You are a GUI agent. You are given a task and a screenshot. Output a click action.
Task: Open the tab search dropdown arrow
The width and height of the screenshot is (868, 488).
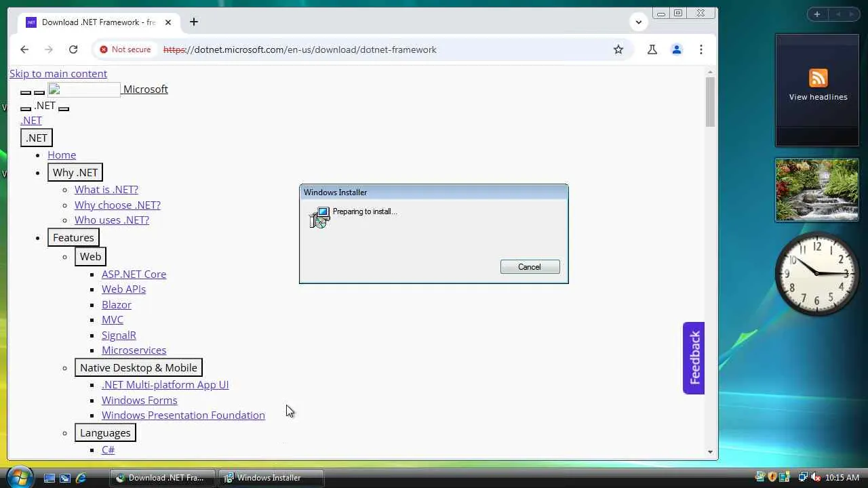pos(639,22)
